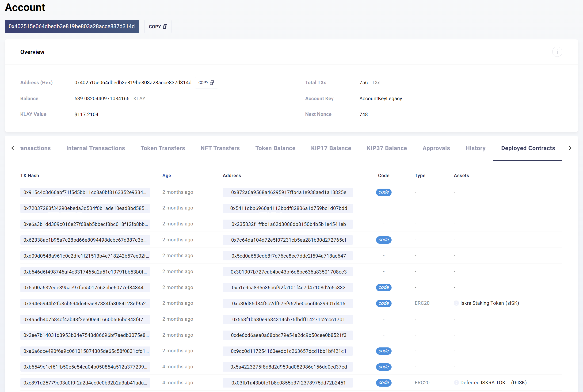
Task: Open the Approvals tab
Action: coord(436,148)
